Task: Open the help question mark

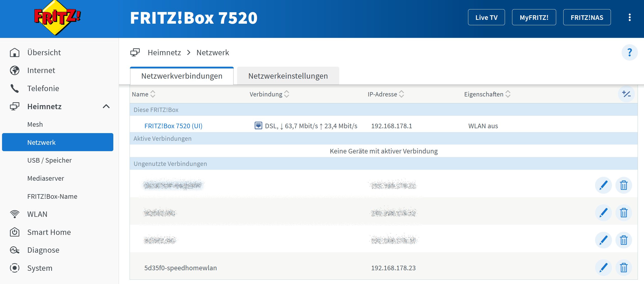Action: tap(629, 52)
